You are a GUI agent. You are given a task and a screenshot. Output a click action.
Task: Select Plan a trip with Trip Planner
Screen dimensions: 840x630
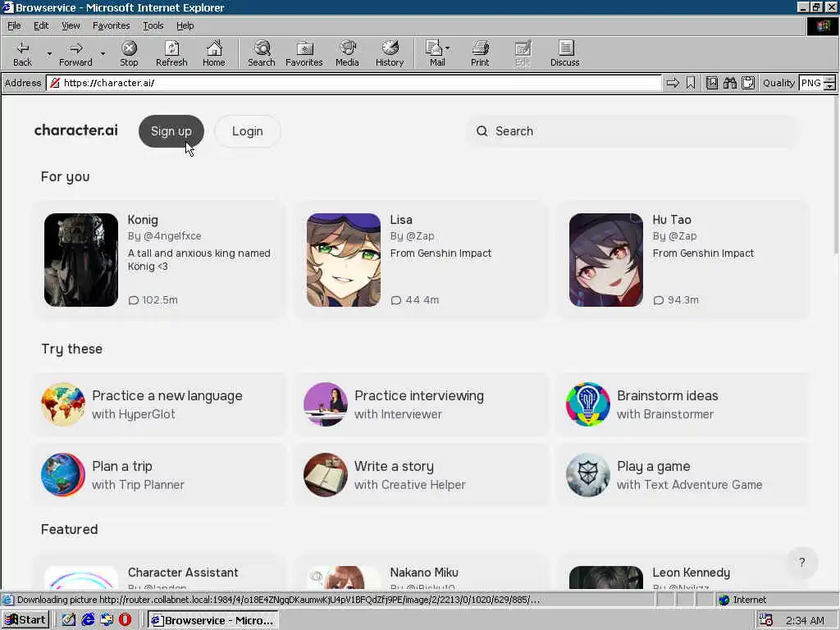coord(160,475)
